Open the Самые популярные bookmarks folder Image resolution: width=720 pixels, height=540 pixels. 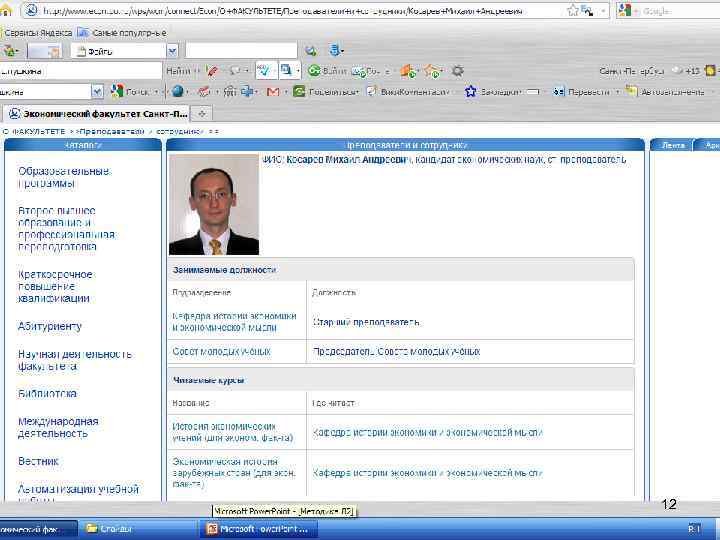[x=122, y=33]
